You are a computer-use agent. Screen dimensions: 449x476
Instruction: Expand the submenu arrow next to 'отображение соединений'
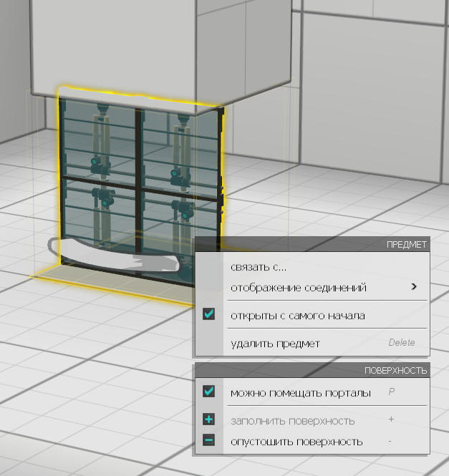tap(413, 286)
